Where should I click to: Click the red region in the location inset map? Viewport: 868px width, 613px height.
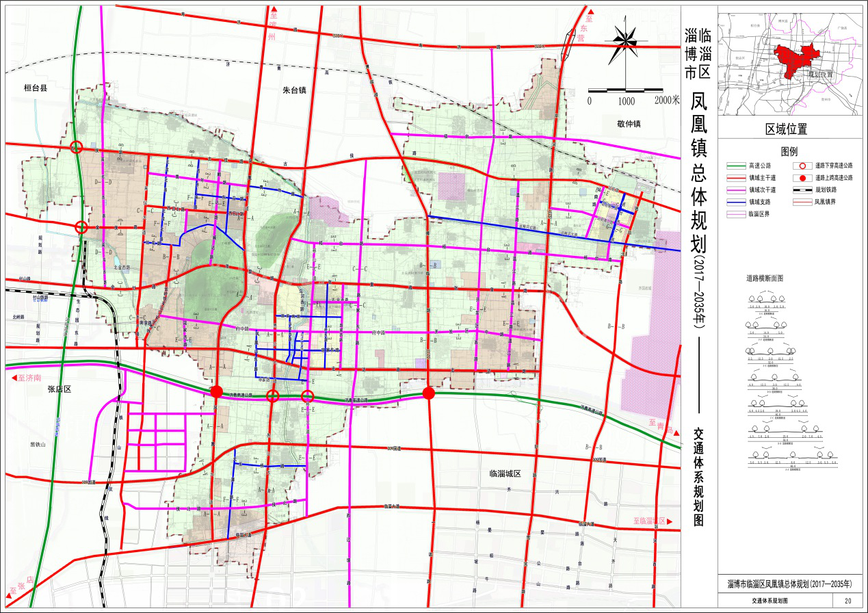pos(796,62)
